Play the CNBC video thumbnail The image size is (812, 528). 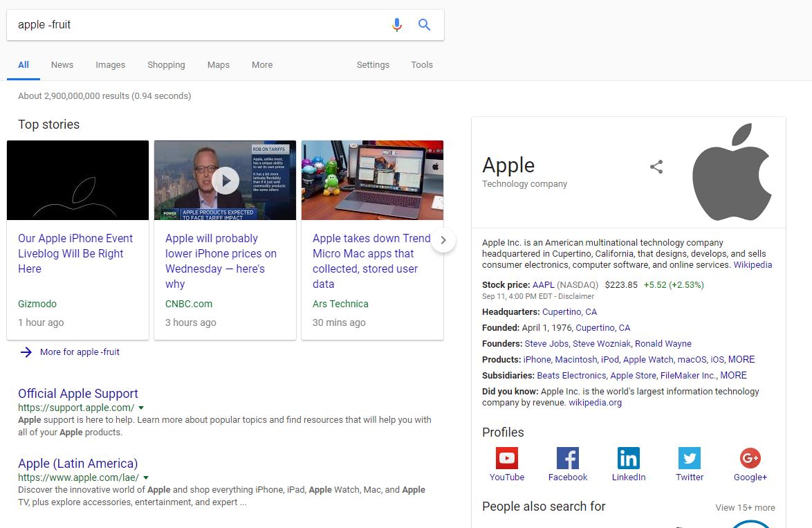[225, 181]
